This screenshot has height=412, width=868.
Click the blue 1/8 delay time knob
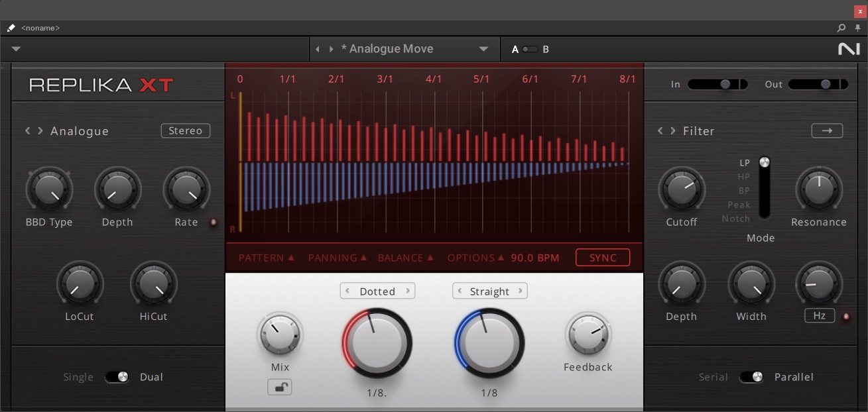[489, 343]
